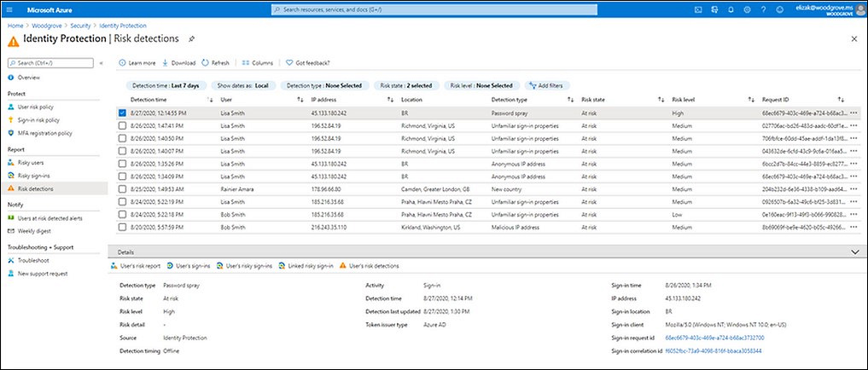Click the Add filters button

547,86
